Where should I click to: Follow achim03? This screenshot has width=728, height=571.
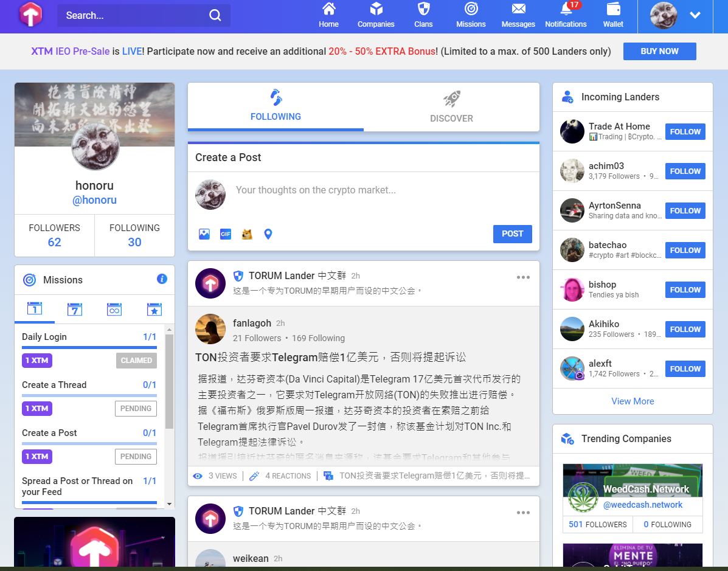(685, 171)
